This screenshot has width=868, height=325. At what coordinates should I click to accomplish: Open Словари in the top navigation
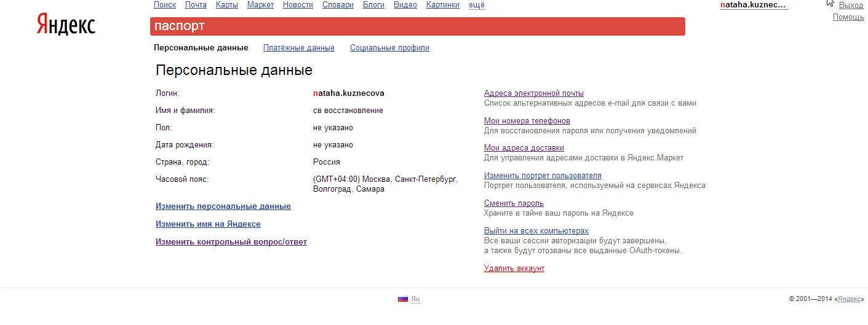coord(338,5)
